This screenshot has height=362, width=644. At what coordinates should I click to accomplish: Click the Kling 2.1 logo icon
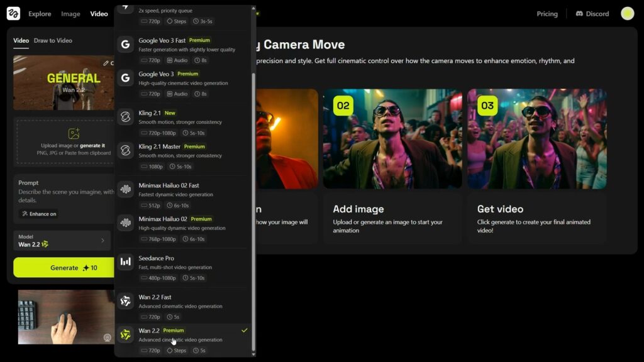[125, 117]
